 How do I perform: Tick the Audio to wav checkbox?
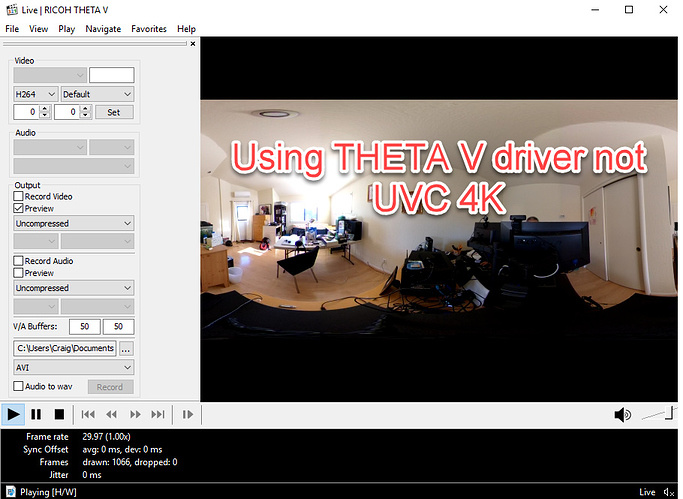[x=18, y=386]
